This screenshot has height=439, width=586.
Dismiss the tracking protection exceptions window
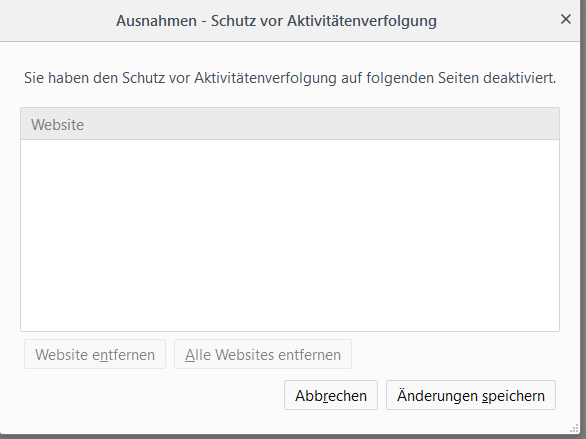pyautogui.click(x=565, y=19)
